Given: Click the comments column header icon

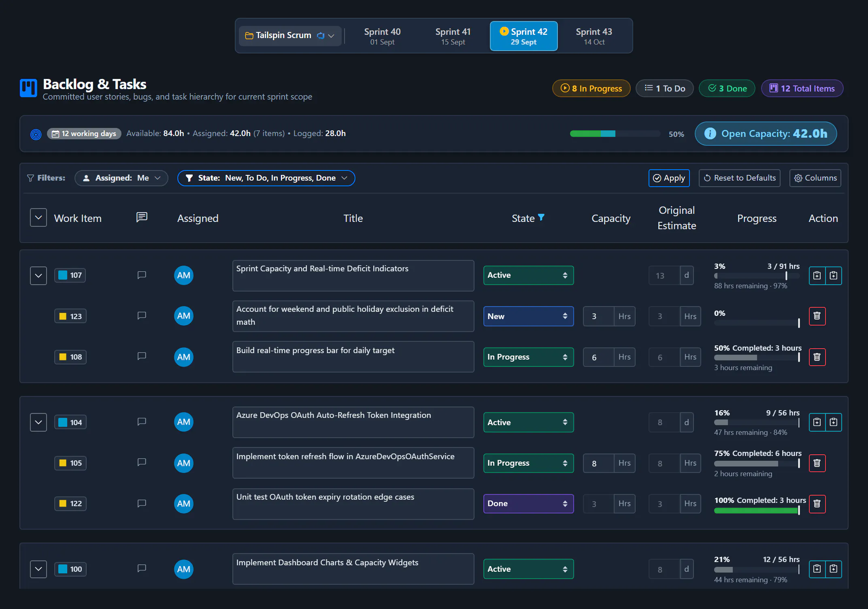Looking at the screenshot, I should (x=142, y=218).
